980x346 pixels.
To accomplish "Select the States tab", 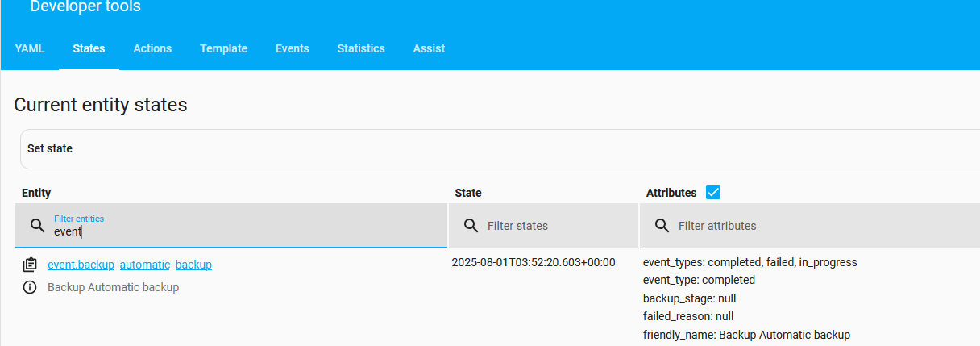I will (x=89, y=48).
